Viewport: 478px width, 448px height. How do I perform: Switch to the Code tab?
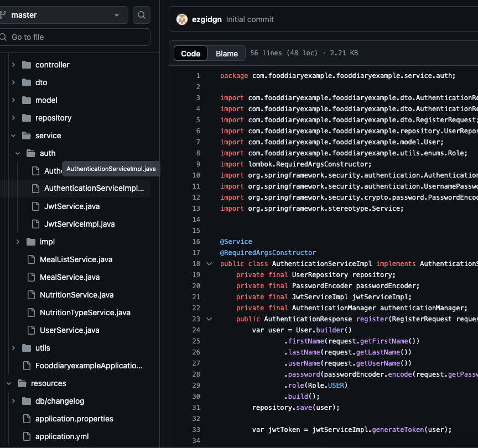tap(190, 53)
